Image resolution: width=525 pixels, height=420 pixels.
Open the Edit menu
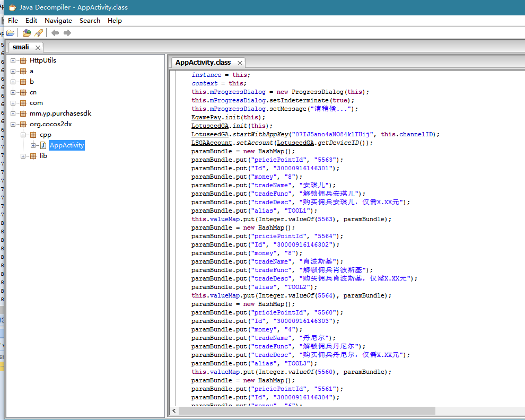click(x=31, y=21)
